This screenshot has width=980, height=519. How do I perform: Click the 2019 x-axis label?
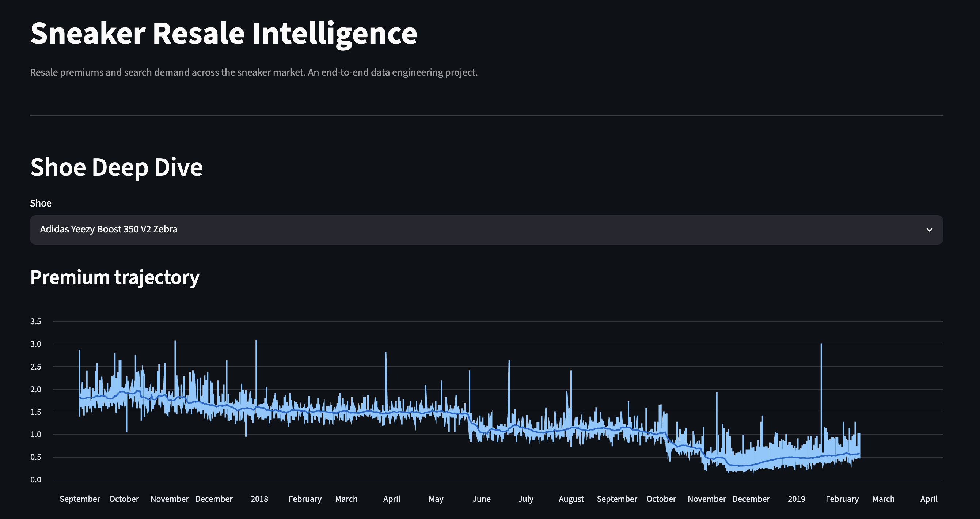pyautogui.click(x=797, y=499)
